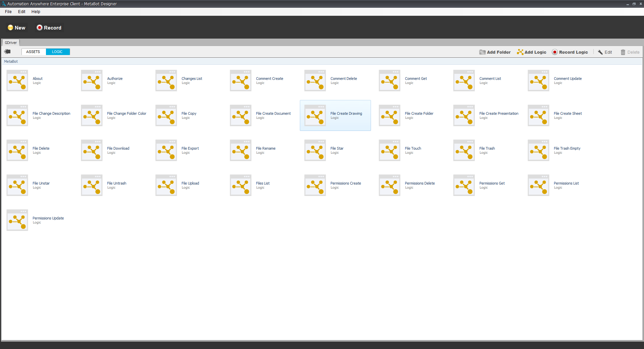The image size is (644, 349).
Task: Click the Permissions Get logic icon
Action: [464, 185]
